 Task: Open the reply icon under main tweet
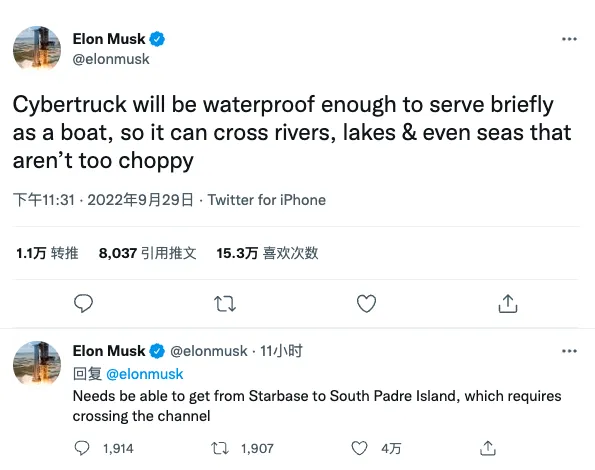click(x=83, y=303)
